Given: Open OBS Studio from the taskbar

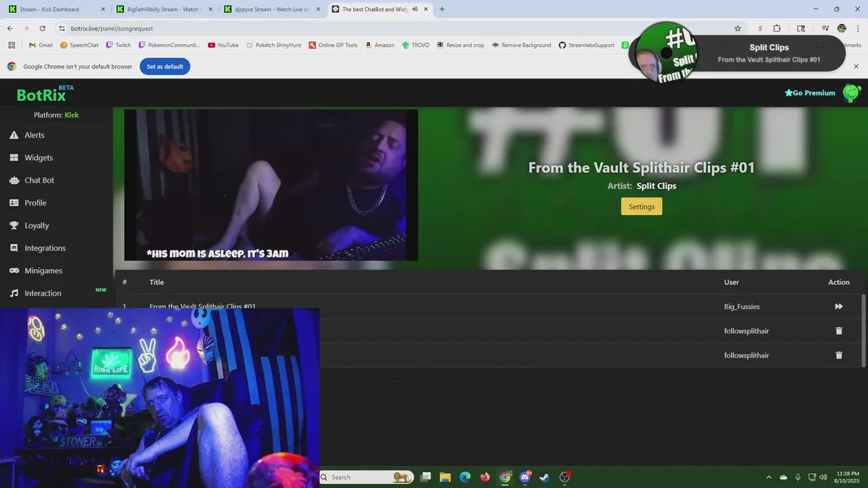Looking at the screenshot, I should [565, 477].
